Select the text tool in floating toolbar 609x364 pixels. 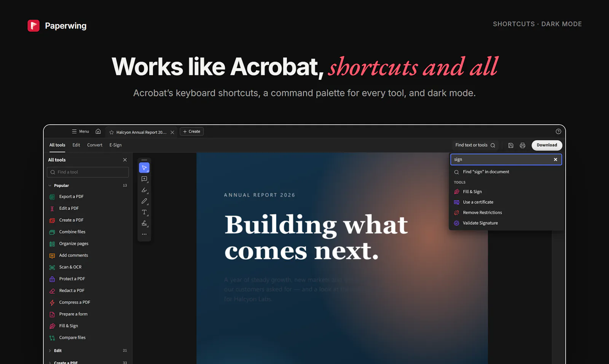coord(144,212)
